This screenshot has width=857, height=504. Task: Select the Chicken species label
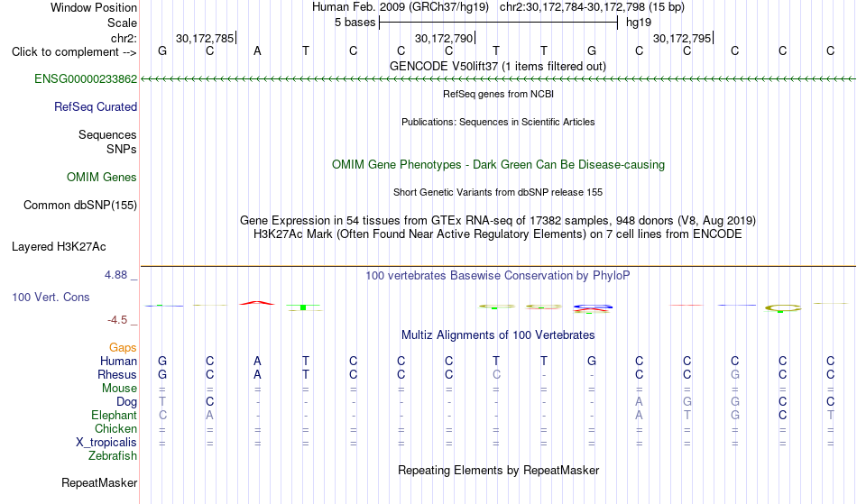pyautogui.click(x=115, y=428)
